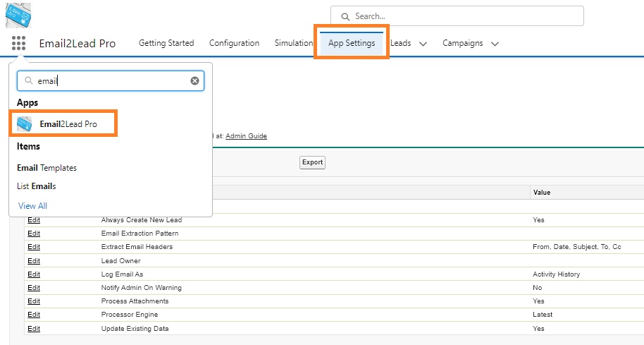Open the App Launcher grid icon

click(x=18, y=43)
